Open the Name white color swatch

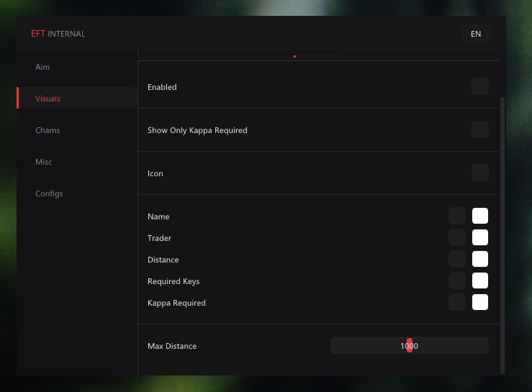click(x=479, y=216)
